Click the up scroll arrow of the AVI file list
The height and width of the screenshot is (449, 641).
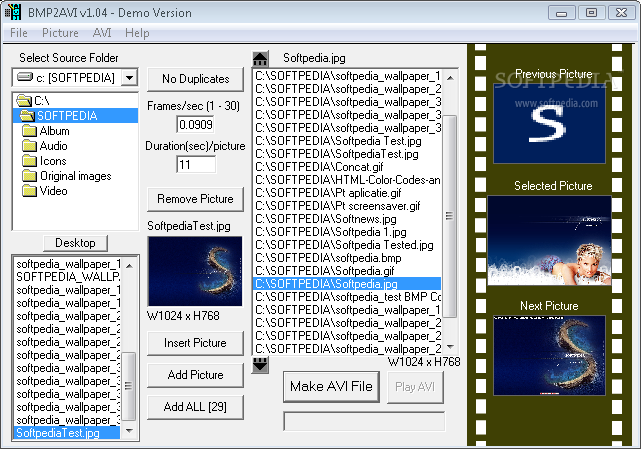coord(450,78)
